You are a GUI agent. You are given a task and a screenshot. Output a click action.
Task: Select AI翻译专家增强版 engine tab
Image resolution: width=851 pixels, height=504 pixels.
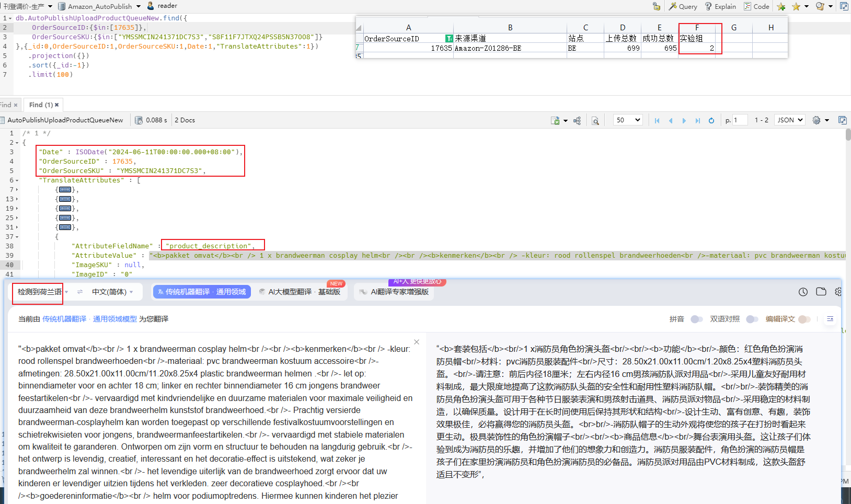click(x=395, y=292)
